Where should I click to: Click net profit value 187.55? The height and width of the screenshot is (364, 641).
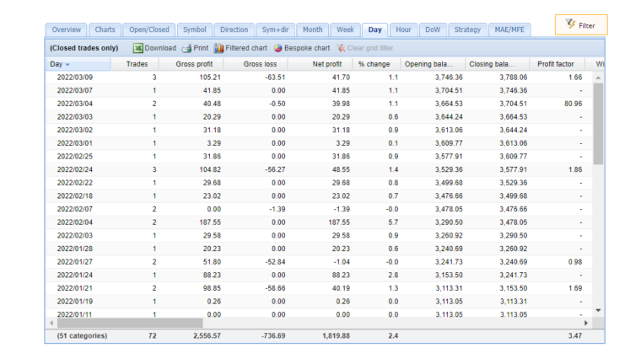click(x=339, y=222)
